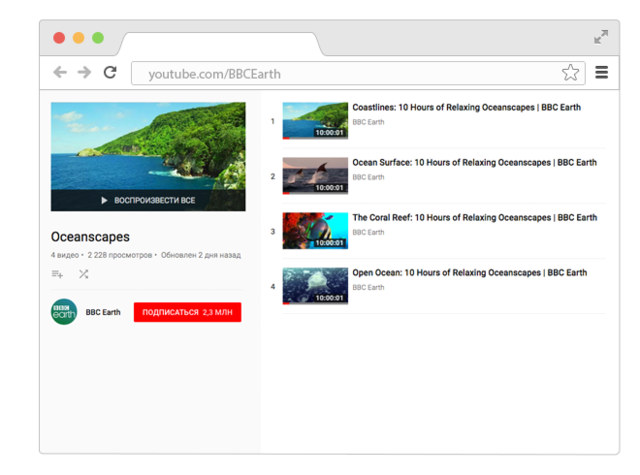
Task: Toggle fullscreen with the expand arrows icon
Action: (601, 37)
